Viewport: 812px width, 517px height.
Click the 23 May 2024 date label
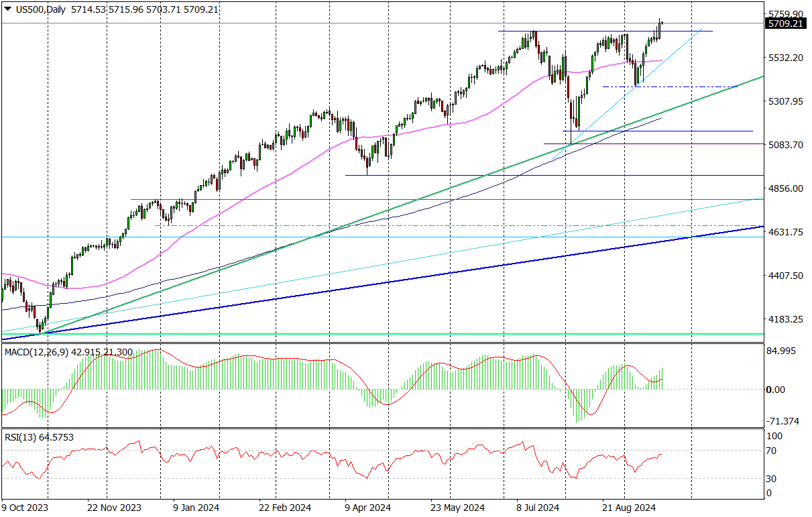(457, 508)
